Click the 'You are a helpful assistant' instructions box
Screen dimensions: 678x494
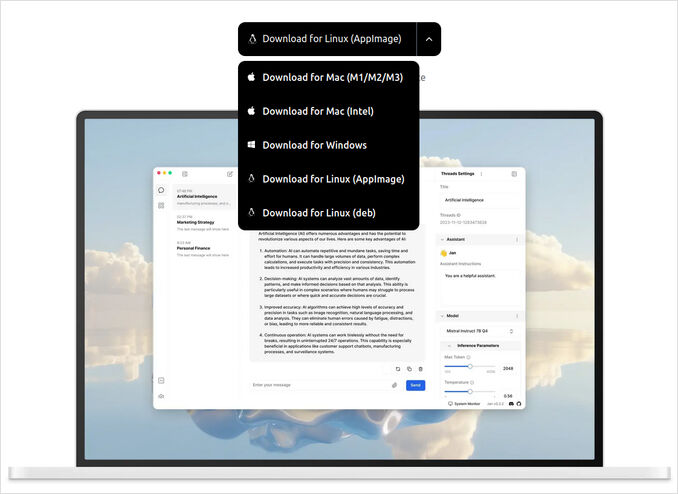[x=480, y=287]
